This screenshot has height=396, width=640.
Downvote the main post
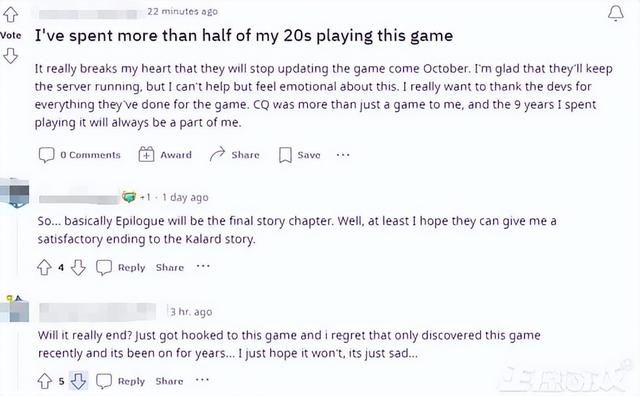(11, 56)
